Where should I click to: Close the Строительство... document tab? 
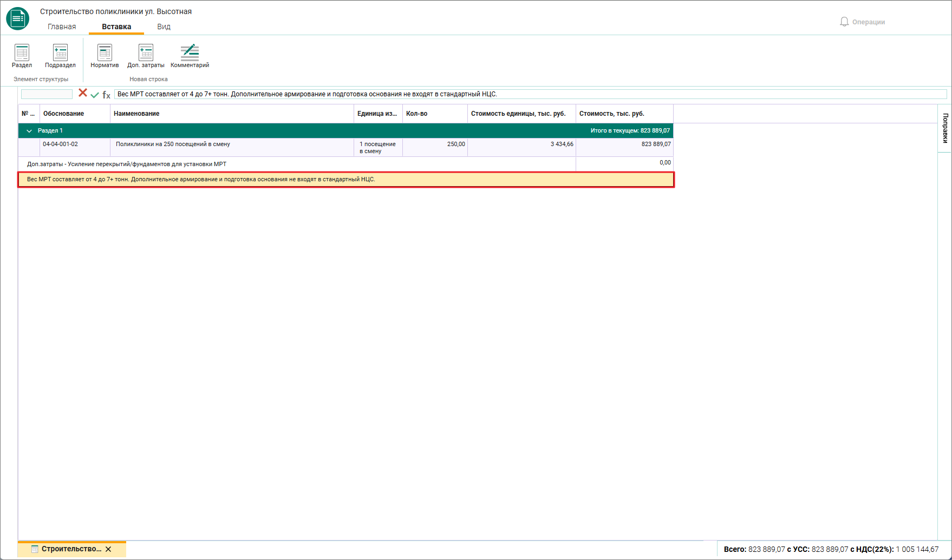[x=108, y=549]
